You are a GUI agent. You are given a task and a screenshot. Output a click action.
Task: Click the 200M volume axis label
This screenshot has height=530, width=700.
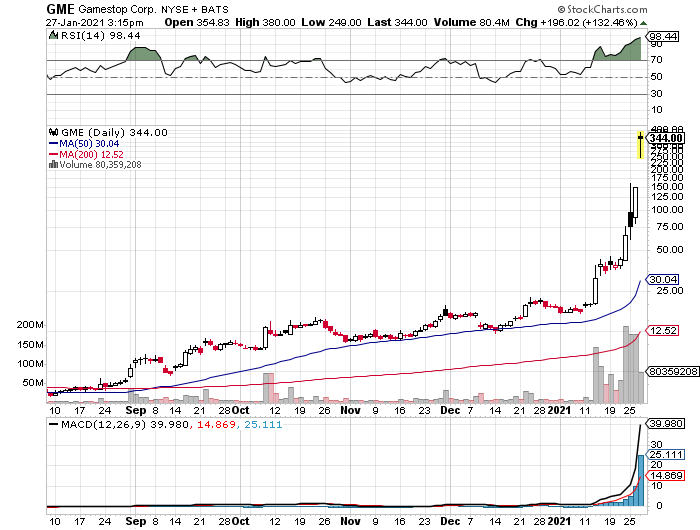tap(30, 325)
